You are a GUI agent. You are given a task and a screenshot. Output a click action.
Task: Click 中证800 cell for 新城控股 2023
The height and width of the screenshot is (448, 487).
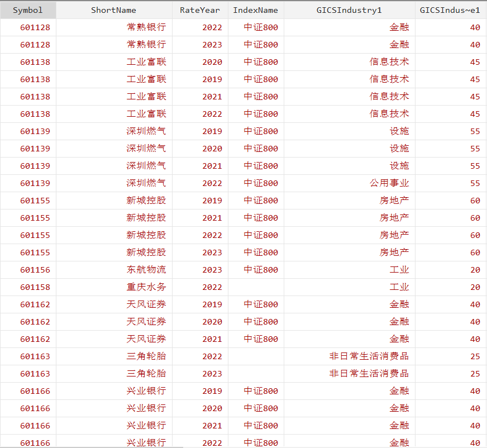[256, 252]
